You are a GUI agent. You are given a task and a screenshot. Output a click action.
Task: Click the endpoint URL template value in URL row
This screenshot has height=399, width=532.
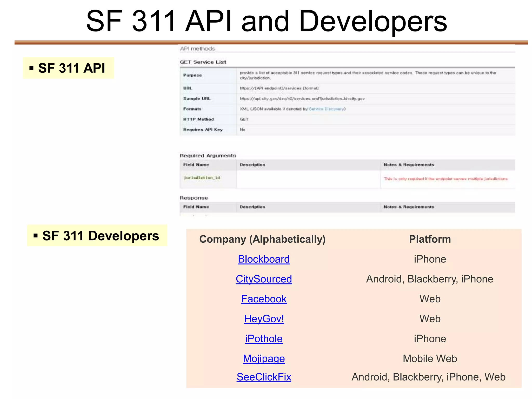[x=279, y=88]
